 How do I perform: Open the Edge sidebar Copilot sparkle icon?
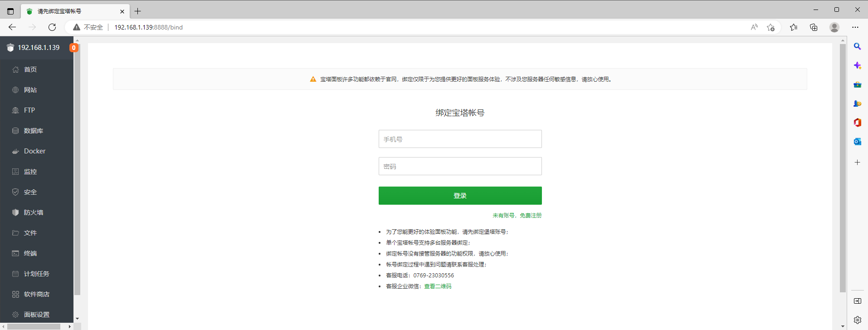[x=857, y=65]
